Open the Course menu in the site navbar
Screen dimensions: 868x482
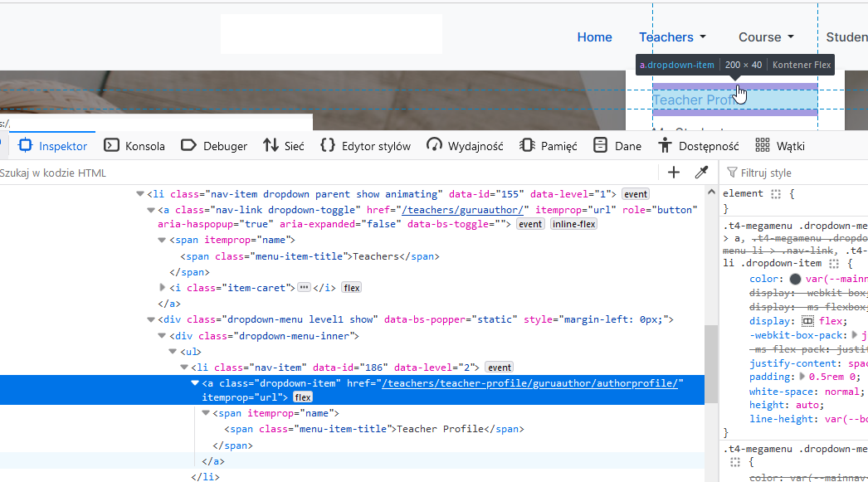(765, 37)
